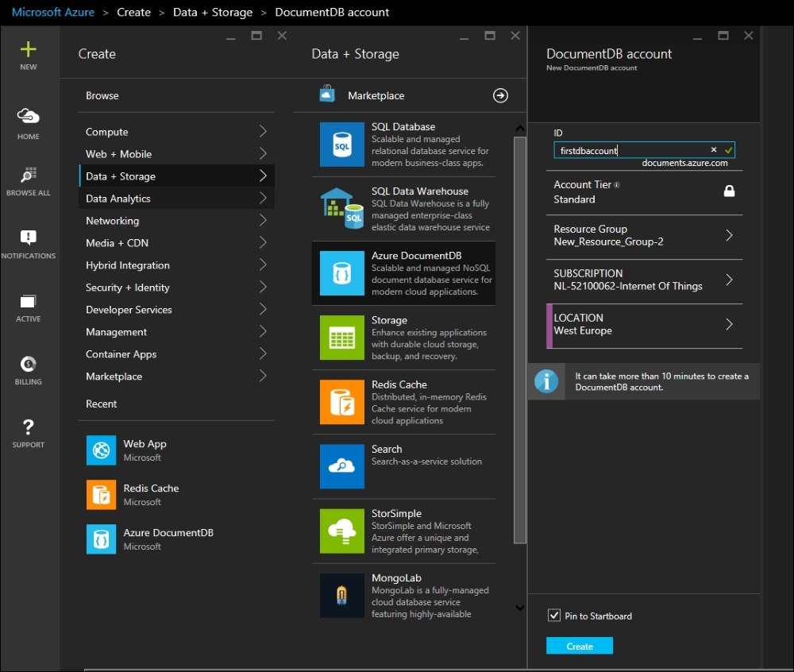The height and width of the screenshot is (672, 794).
Task: Click the Account Tier Standard row
Action: [644, 192]
